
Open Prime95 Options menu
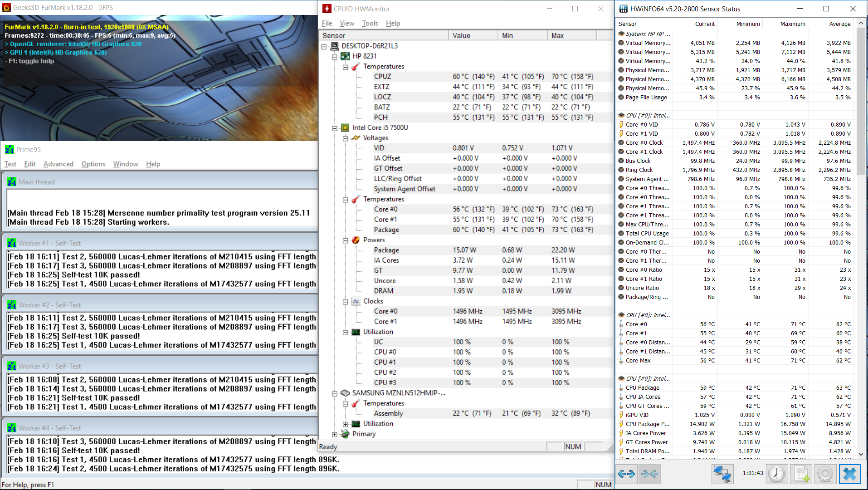(93, 164)
